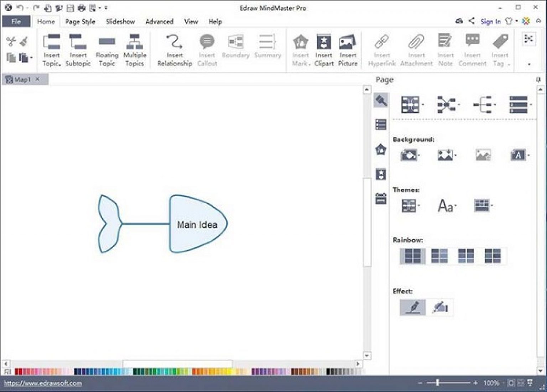547x392 pixels.
Task: Select the third Rainbow color option
Action: (466, 256)
